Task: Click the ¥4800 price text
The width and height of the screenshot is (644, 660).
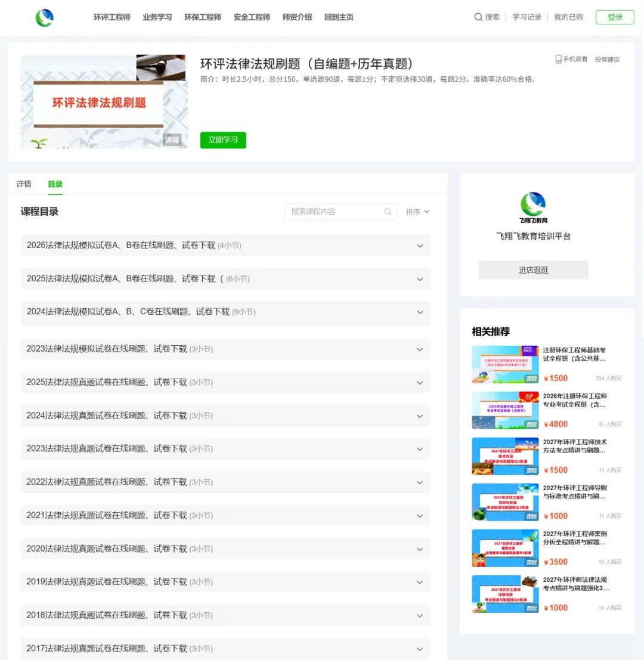Action: pos(556,424)
